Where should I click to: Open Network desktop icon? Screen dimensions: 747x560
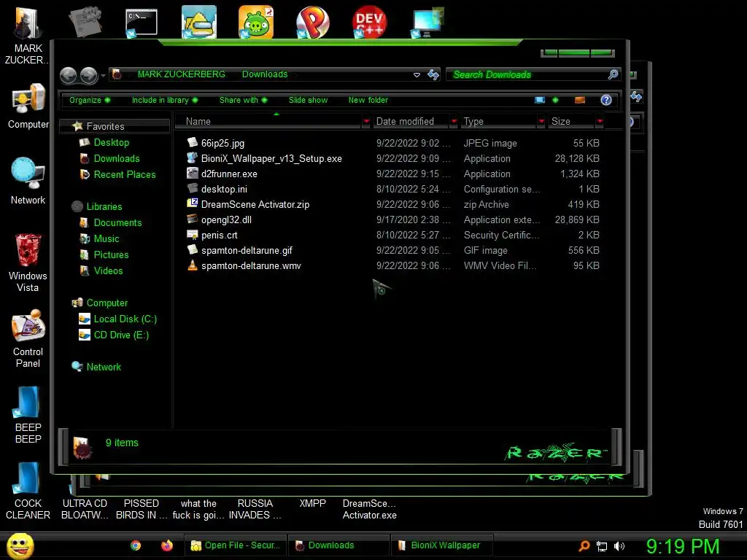[28, 182]
